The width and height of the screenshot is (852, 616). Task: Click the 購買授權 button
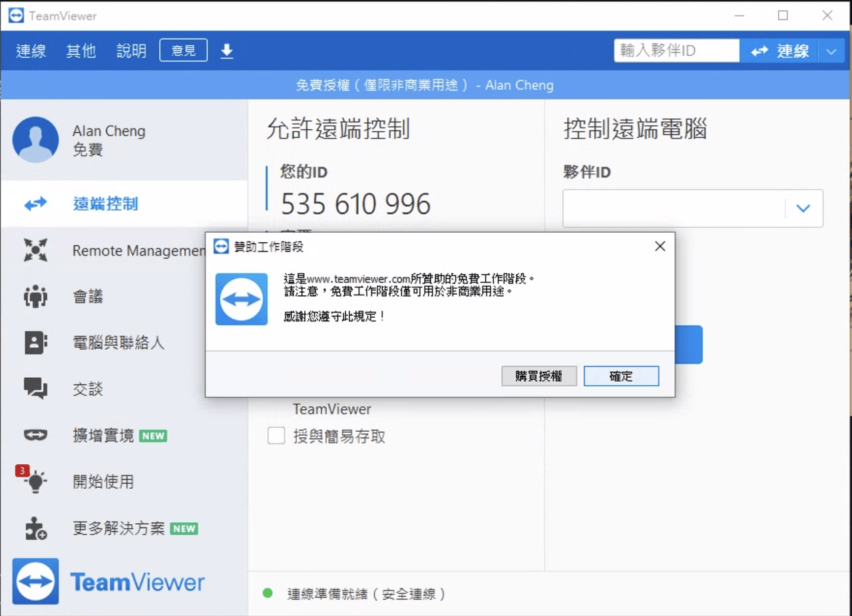coord(538,376)
